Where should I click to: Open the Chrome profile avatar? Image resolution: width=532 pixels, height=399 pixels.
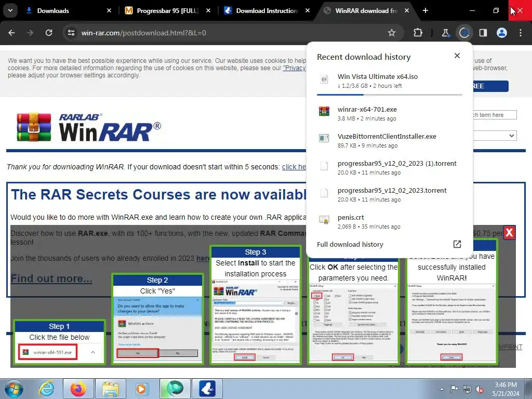[x=502, y=33]
